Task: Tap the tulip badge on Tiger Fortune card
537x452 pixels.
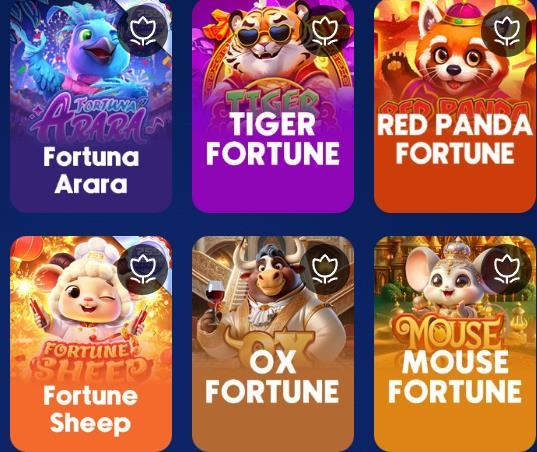Action: [x=325, y=31]
